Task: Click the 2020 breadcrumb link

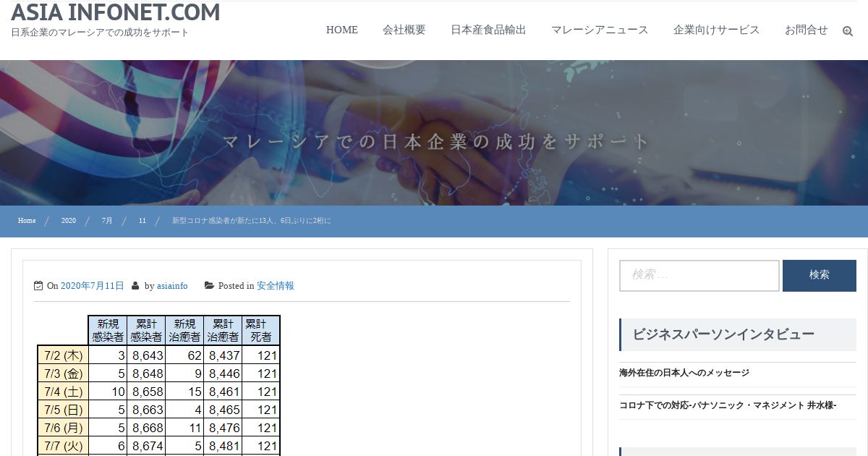Action: (x=69, y=221)
